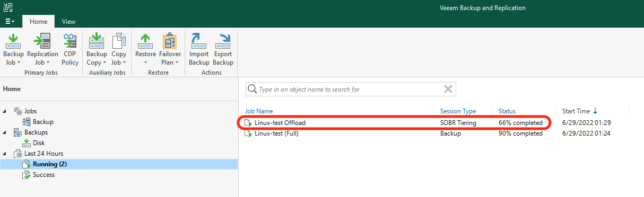Image resolution: width=644 pixels, height=197 pixels.
Task: Select Backup under Jobs
Action: (43, 122)
